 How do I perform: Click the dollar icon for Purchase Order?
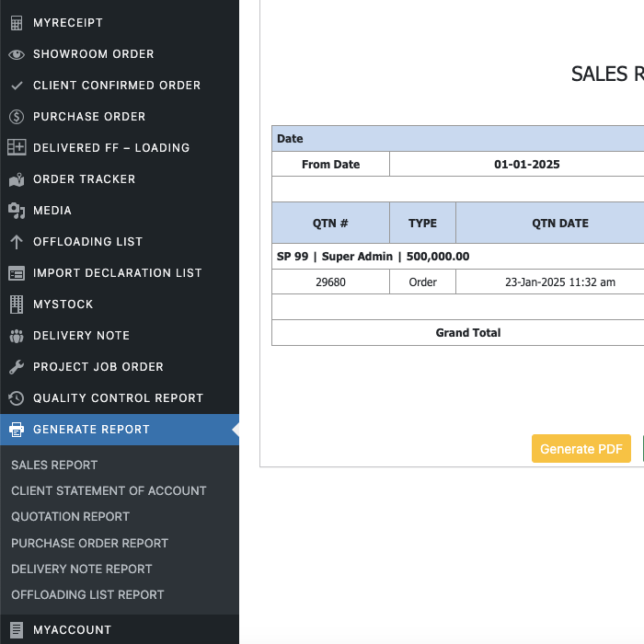point(17,117)
